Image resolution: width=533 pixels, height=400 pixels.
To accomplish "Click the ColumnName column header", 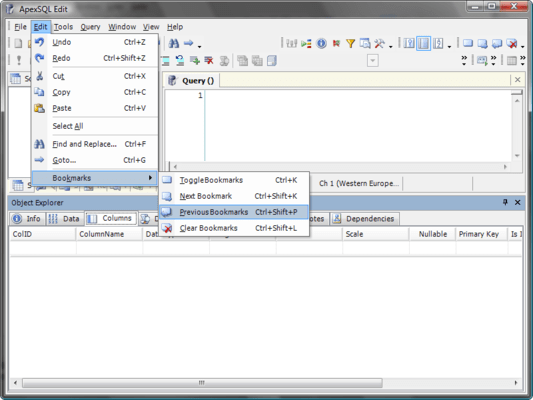I will pyautogui.click(x=109, y=234).
